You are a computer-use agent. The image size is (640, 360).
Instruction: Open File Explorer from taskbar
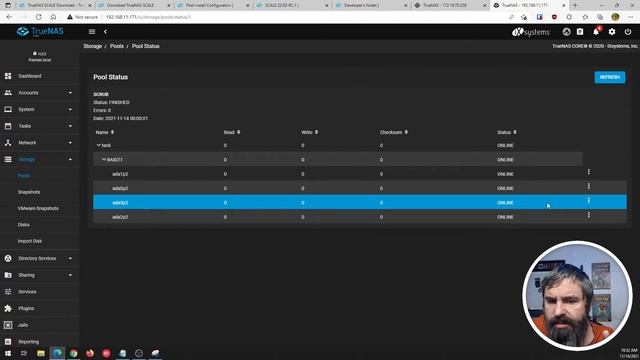(x=40, y=353)
